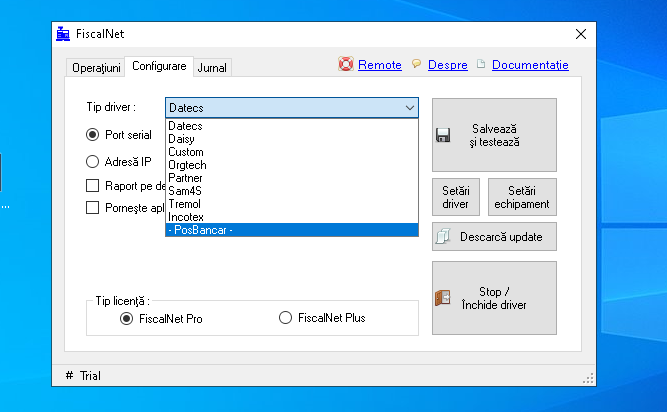Open the Despre link

pyautogui.click(x=448, y=65)
